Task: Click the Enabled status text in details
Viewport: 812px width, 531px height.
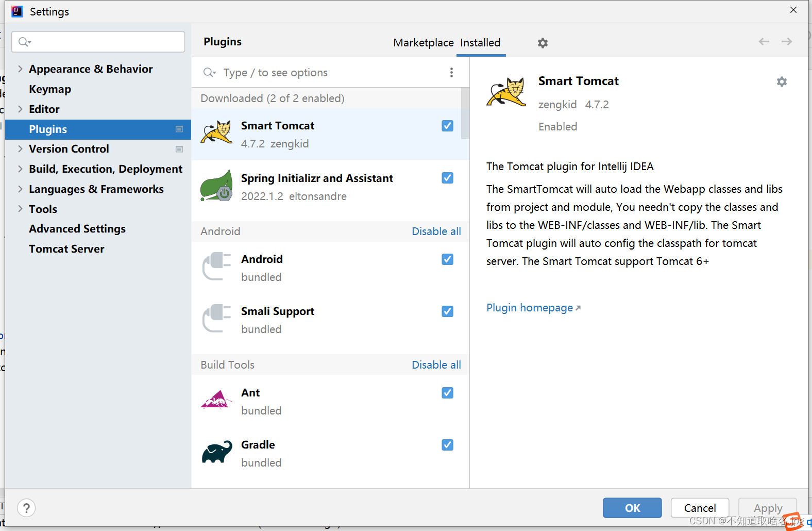Action: click(x=558, y=127)
